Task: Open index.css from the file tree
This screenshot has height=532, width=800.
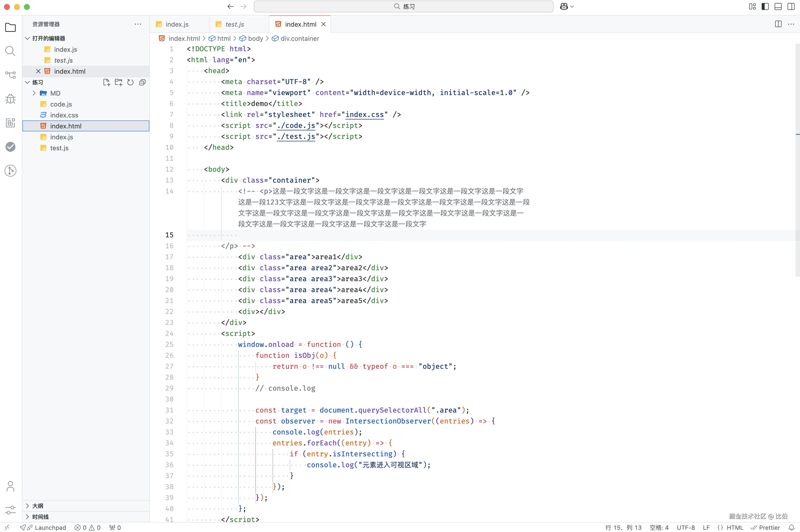Action: point(86,115)
